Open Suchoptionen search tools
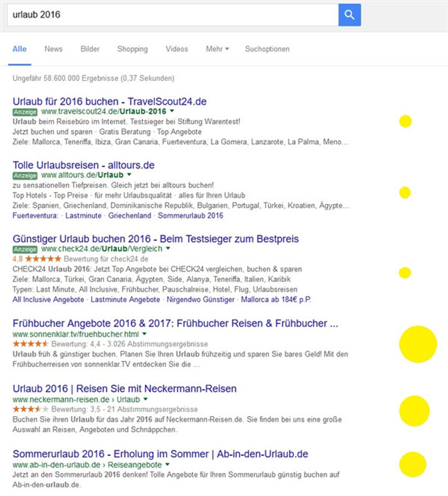 [x=267, y=49]
